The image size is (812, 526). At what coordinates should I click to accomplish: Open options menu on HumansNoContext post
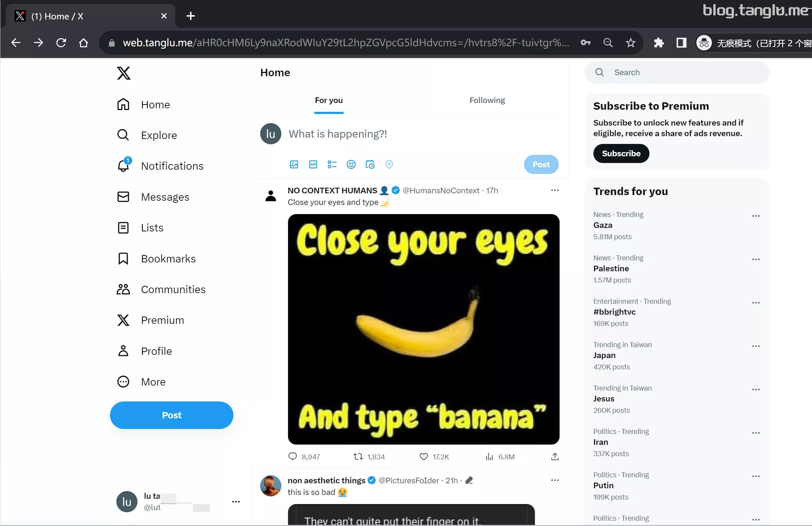[555, 191]
